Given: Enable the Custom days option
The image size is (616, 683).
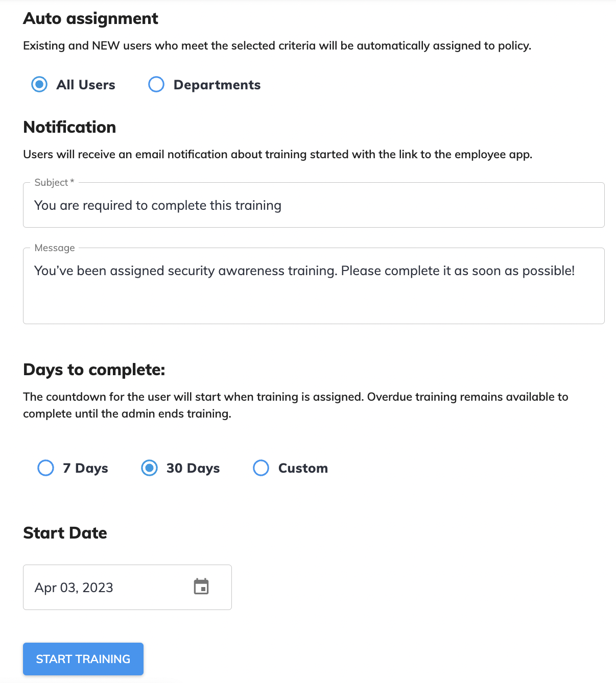Looking at the screenshot, I should coord(261,468).
